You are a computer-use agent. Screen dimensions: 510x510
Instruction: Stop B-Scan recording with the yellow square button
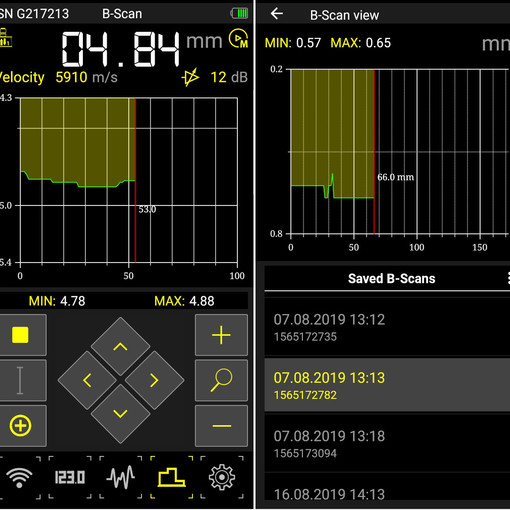tap(21, 335)
